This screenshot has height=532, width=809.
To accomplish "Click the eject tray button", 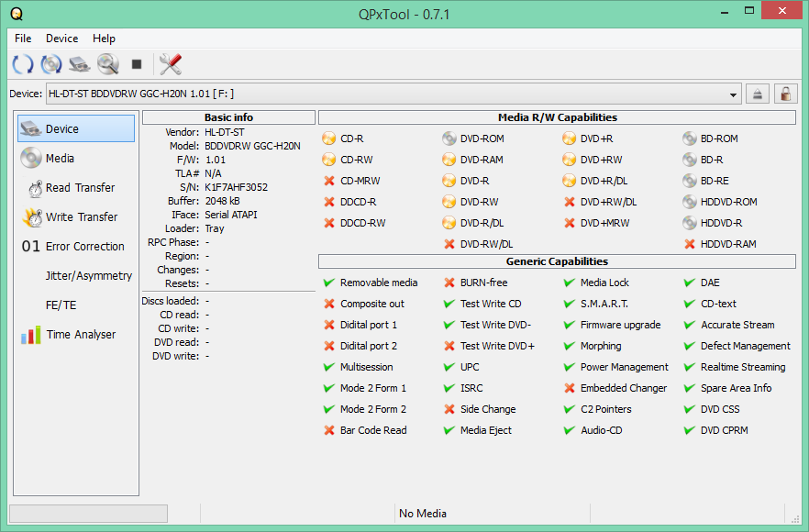I will [x=757, y=94].
